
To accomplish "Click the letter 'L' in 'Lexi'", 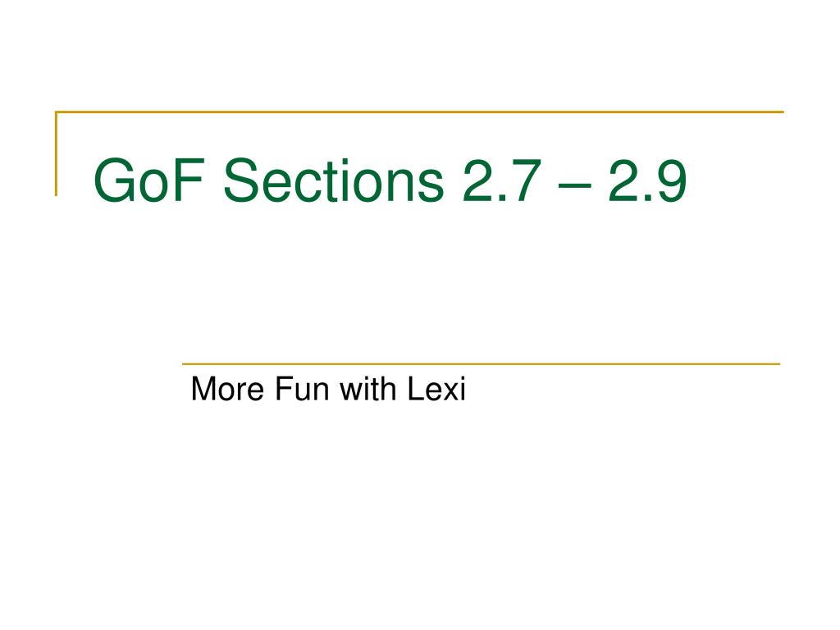I will [x=416, y=388].
